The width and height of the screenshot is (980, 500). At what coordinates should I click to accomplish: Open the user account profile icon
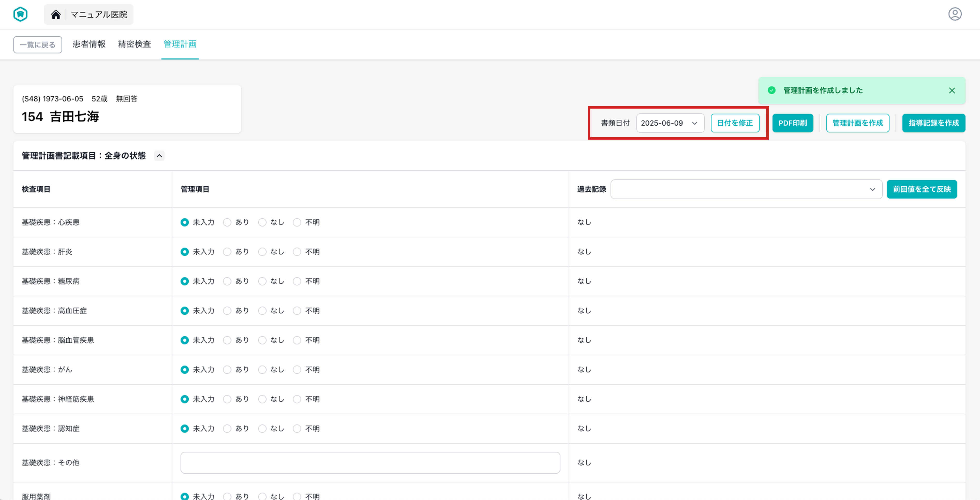point(955,14)
